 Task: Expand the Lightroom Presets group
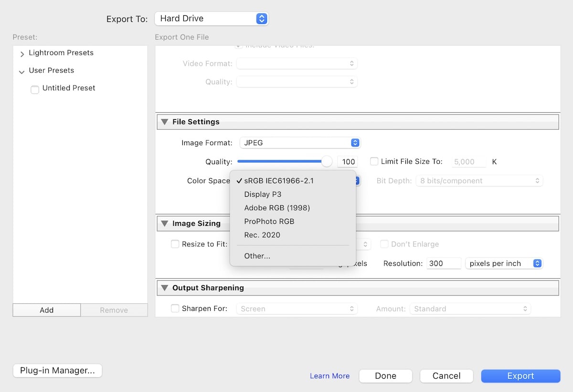click(x=22, y=53)
